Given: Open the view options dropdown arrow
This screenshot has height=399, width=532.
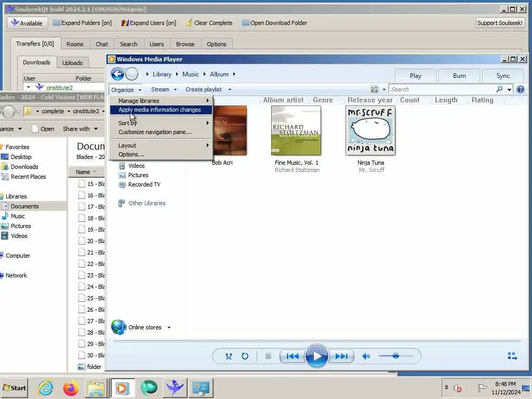Looking at the screenshot, I should point(384,89).
